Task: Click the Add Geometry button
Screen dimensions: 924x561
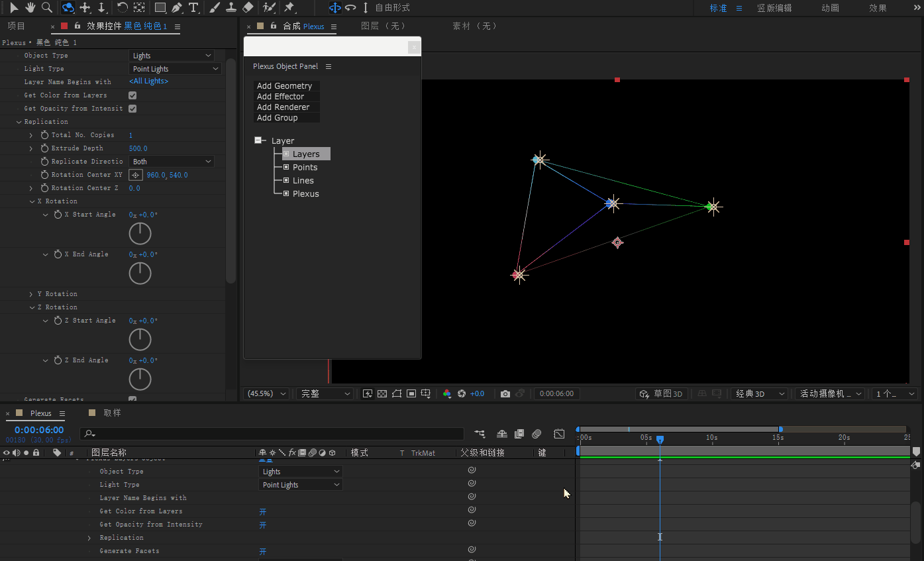Action: (284, 86)
